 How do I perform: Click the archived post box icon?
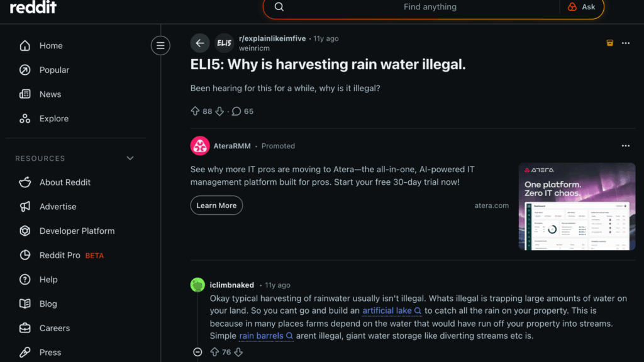(609, 43)
